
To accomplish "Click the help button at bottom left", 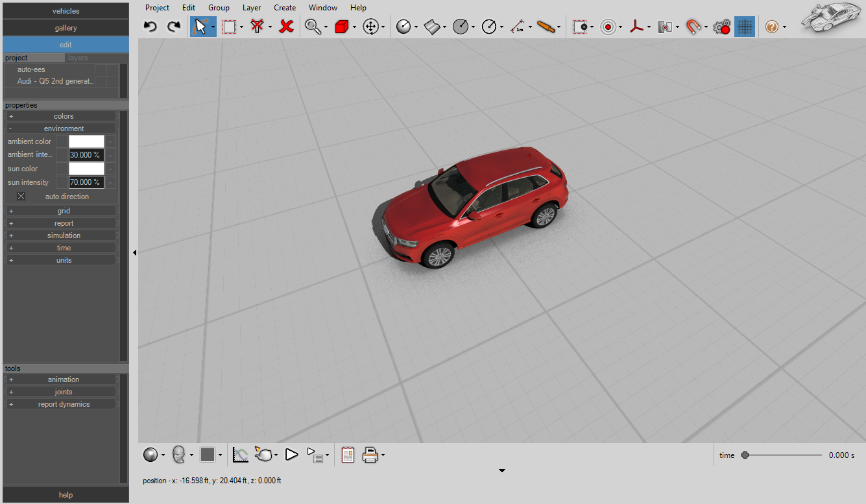I will (66, 494).
